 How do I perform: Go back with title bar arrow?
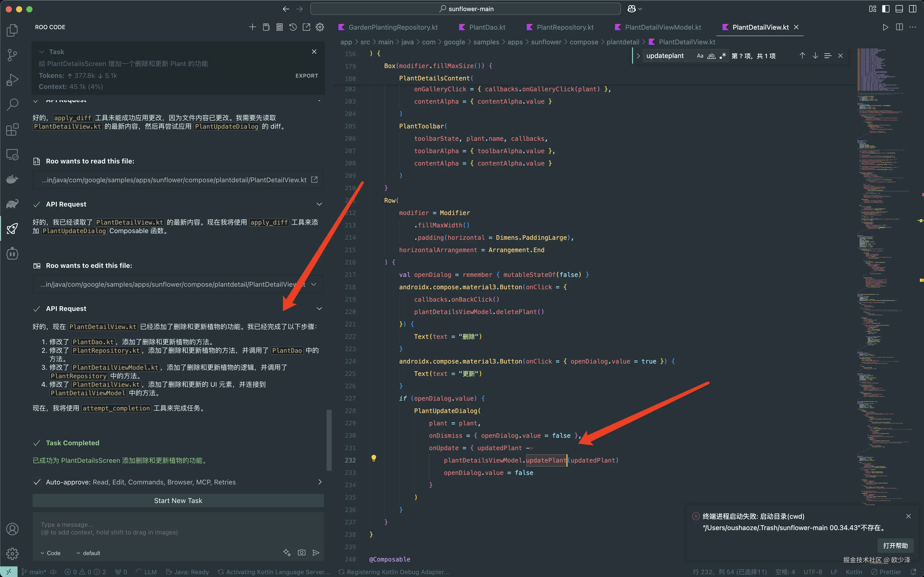click(x=286, y=9)
